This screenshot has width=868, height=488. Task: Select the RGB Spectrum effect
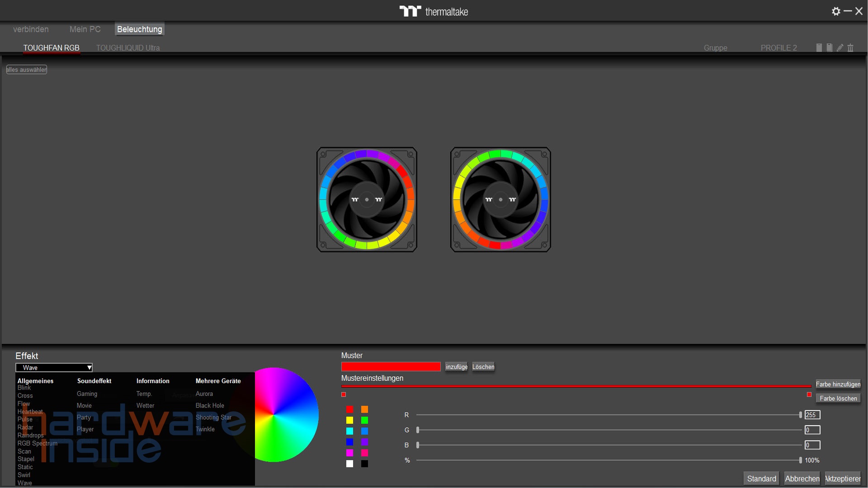click(x=37, y=443)
